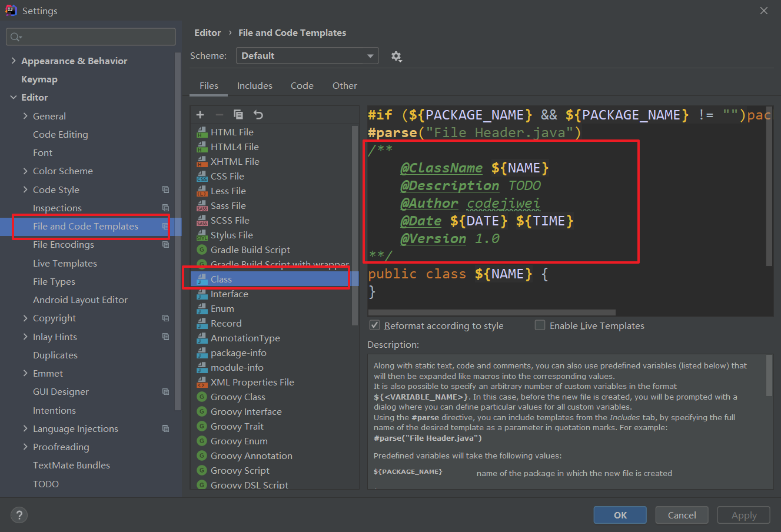Toggle Reformat according to style checkbox
The width and height of the screenshot is (781, 532).
pyautogui.click(x=374, y=325)
